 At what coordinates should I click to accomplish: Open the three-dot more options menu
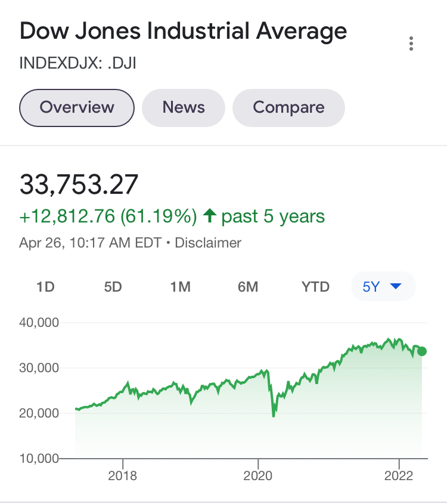411,44
